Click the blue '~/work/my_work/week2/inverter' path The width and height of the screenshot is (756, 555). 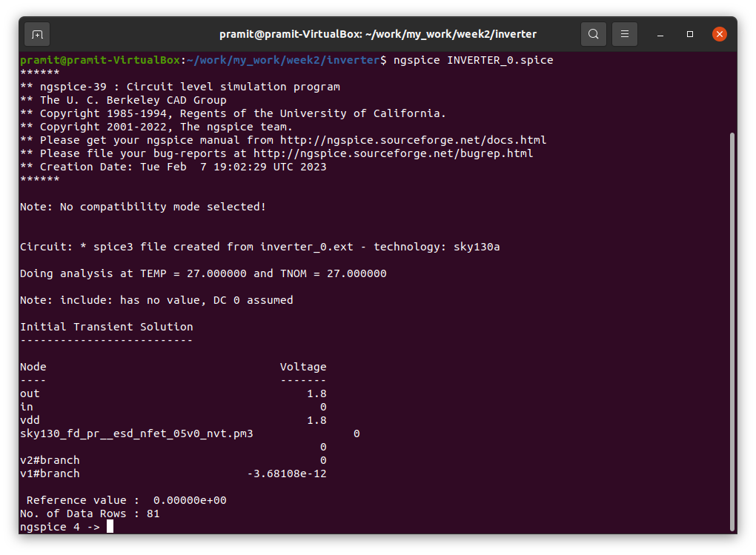click(x=283, y=60)
